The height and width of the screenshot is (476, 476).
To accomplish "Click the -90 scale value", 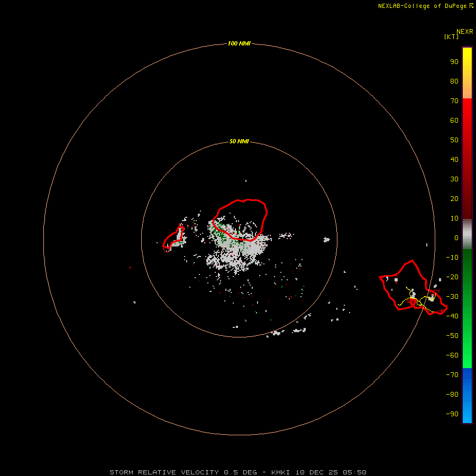I will 452,414.
